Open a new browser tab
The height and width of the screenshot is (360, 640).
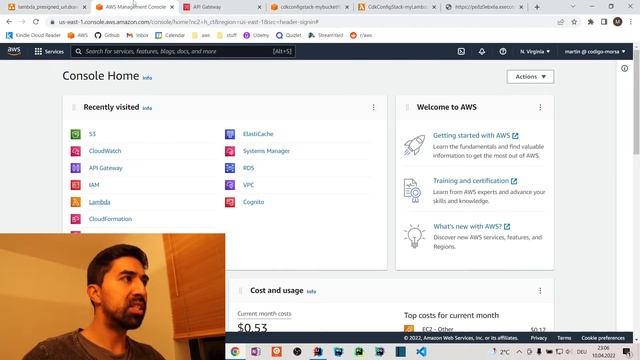pyautogui.click(x=537, y=7)
